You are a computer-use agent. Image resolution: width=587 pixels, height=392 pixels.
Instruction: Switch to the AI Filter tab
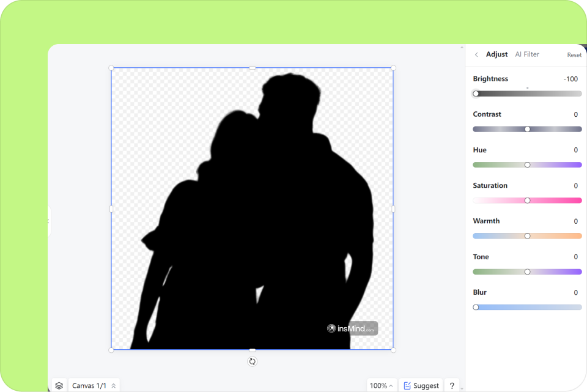pos(527,54)
